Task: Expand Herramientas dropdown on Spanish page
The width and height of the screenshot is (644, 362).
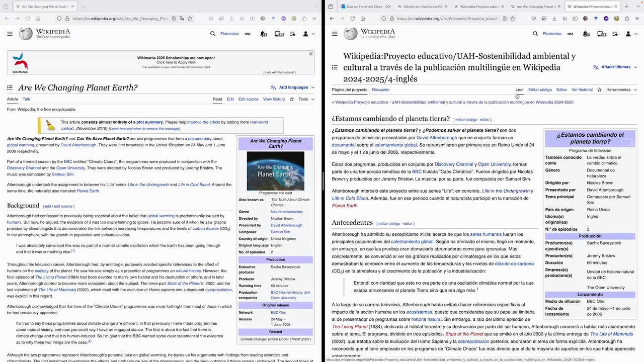Action: [622, 89]
